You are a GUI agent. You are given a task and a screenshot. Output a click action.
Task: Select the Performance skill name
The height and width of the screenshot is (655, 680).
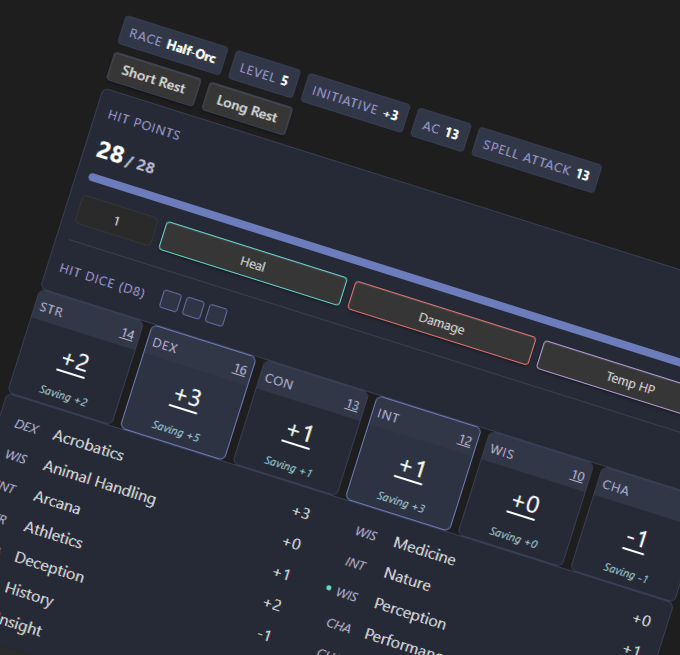pos(404,641)
